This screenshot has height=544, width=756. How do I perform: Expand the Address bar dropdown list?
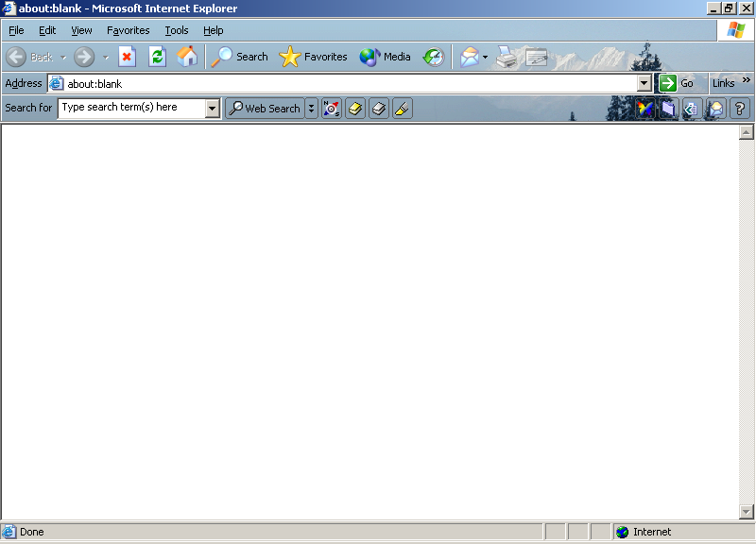click(x=644, y=83)
